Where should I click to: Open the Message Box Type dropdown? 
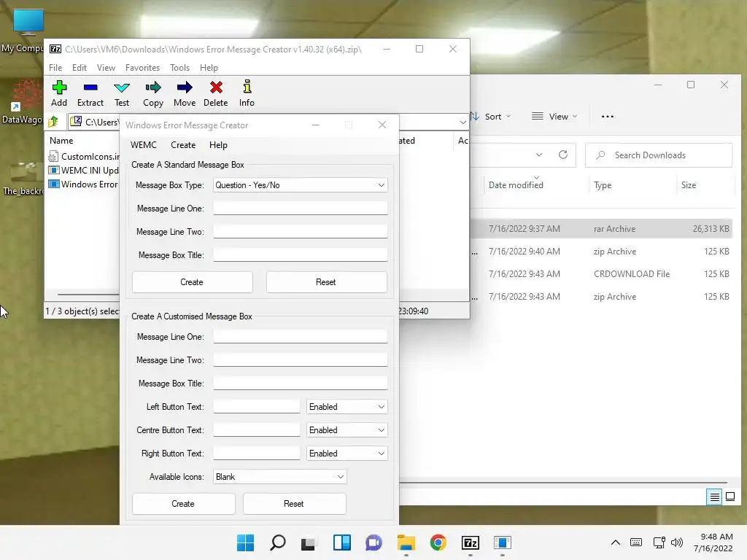[x=300, y=184]
